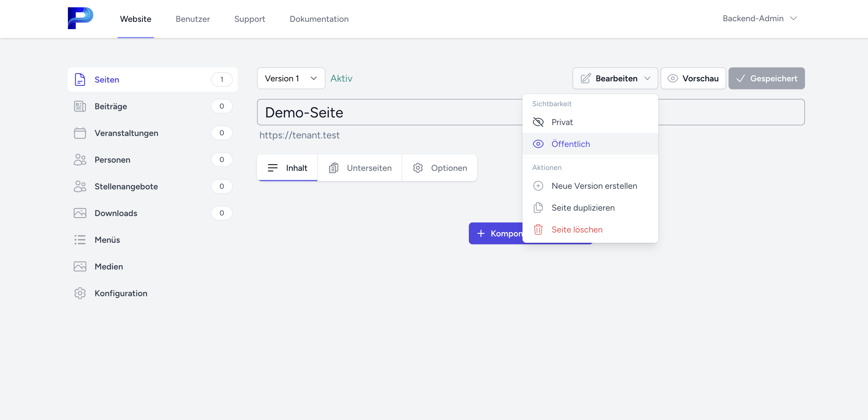Set visibility to Öffentlich

[570, 144]
